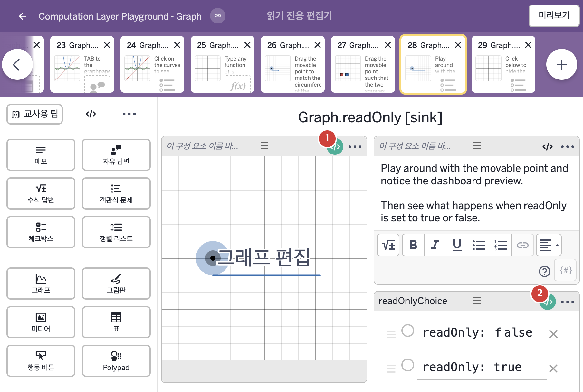Rename the graph component name field
Viewport: 583px width, 392px height.
coord(203,146)
